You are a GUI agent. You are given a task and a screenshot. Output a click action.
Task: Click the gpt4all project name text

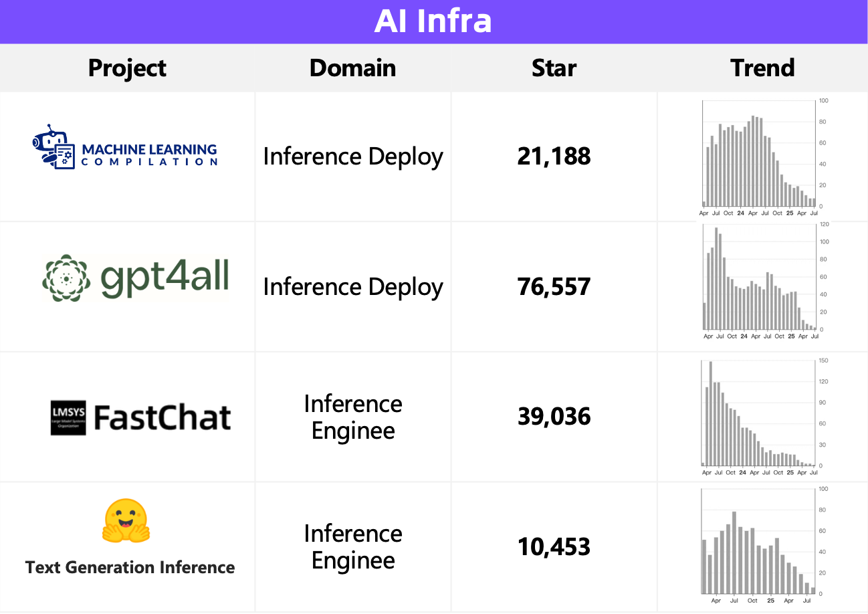[x=165, y=278]
